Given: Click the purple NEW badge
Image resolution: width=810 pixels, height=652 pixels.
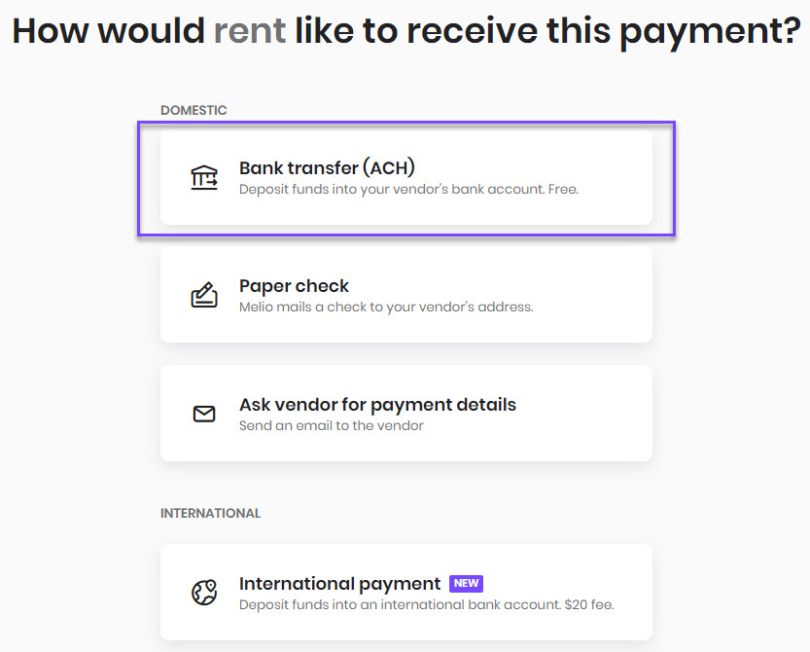Looking at the screenshot, I should click(466, 583).
